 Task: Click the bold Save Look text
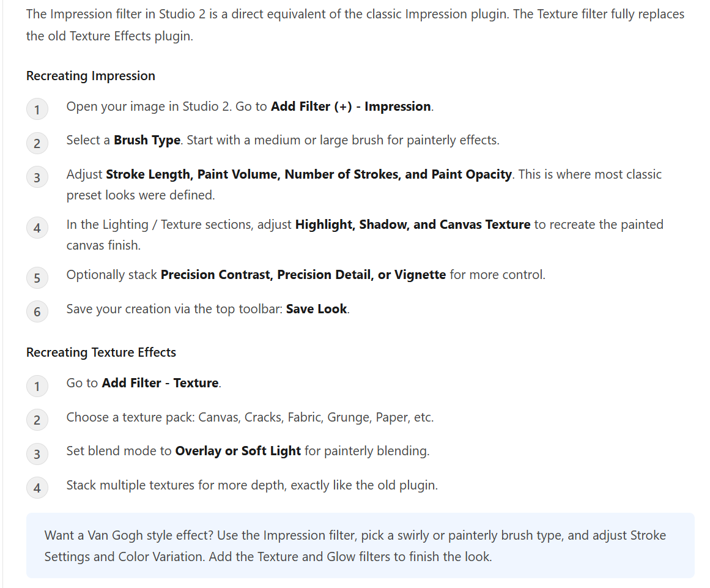coord(317,309)
